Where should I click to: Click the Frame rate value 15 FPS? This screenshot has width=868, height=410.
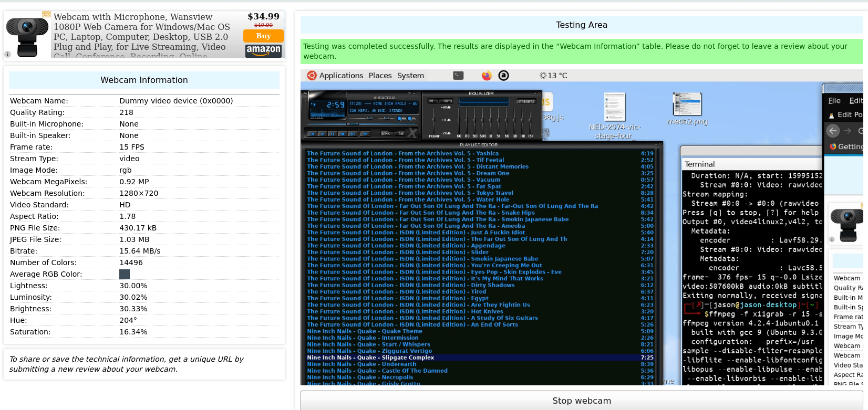132,147
